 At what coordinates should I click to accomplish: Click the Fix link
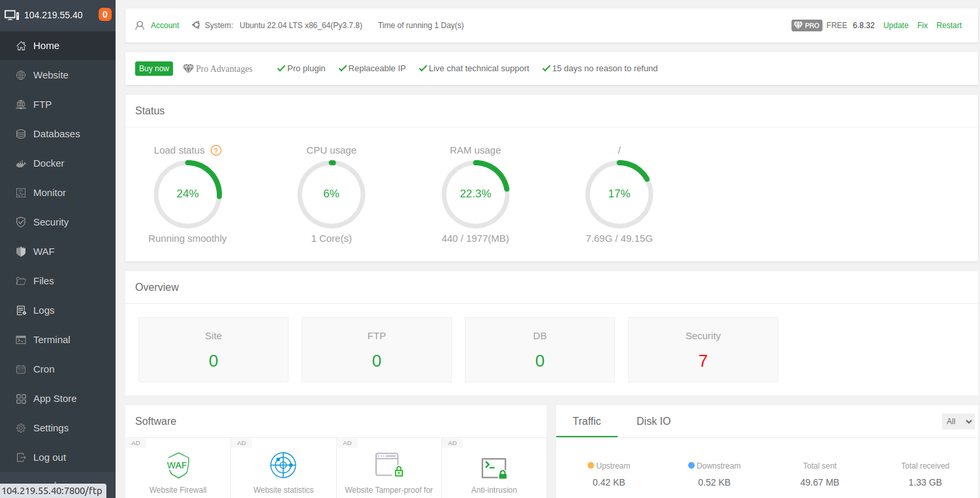tap(922, 25)
